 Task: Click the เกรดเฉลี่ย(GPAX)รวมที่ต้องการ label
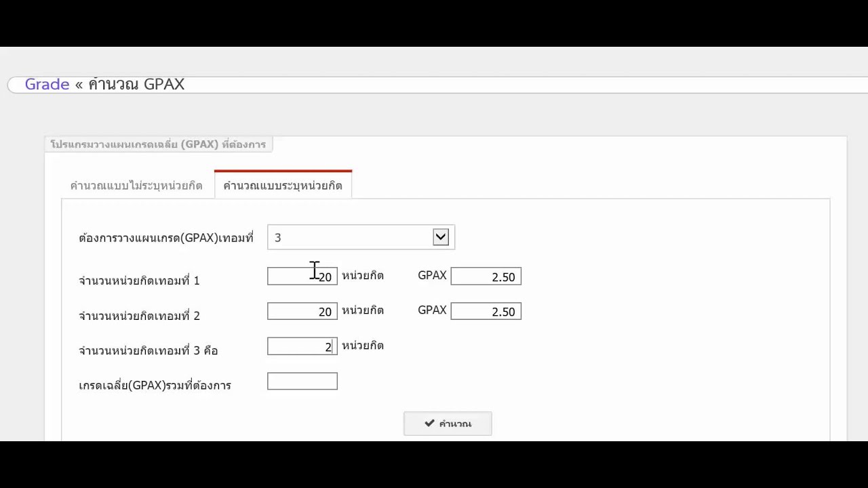[155, 385]
